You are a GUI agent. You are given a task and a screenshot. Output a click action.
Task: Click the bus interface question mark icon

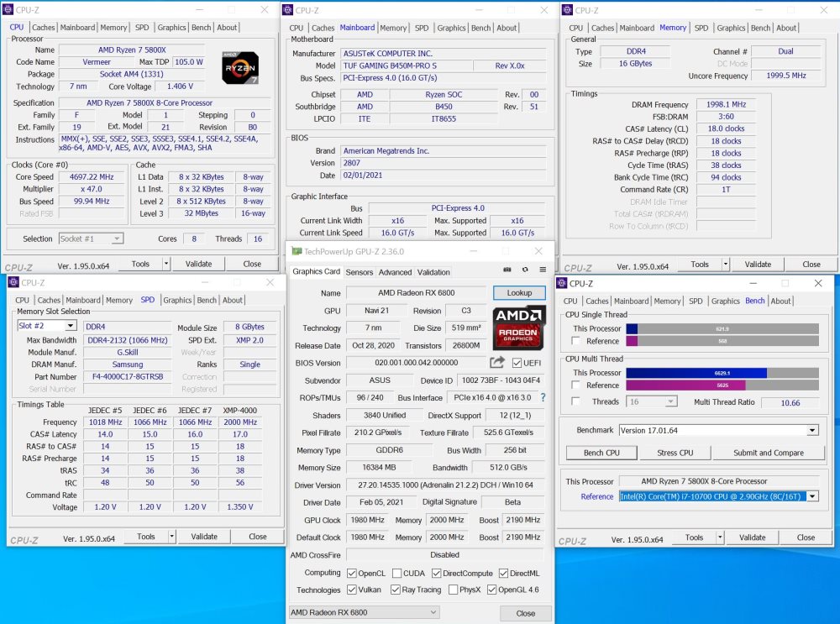(x=543, y=397)
